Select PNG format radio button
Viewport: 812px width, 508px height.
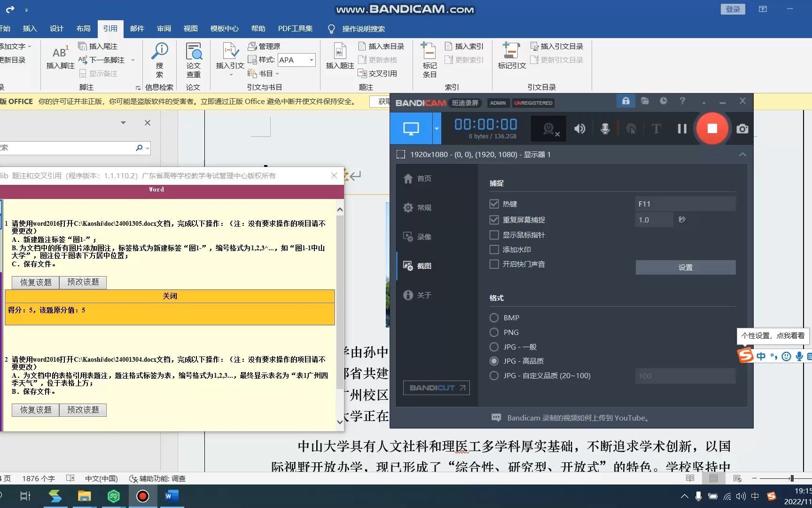(494, 332)
